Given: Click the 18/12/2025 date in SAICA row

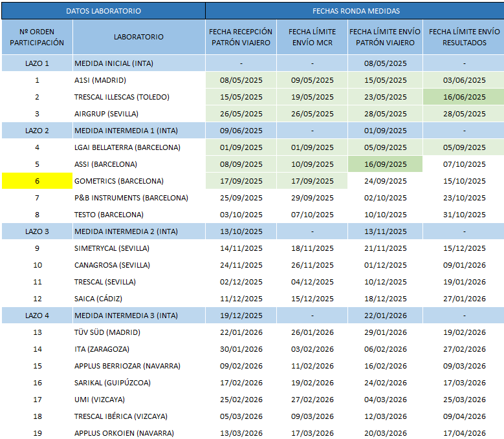Looking at the screenshot, I should coord(385,299).
